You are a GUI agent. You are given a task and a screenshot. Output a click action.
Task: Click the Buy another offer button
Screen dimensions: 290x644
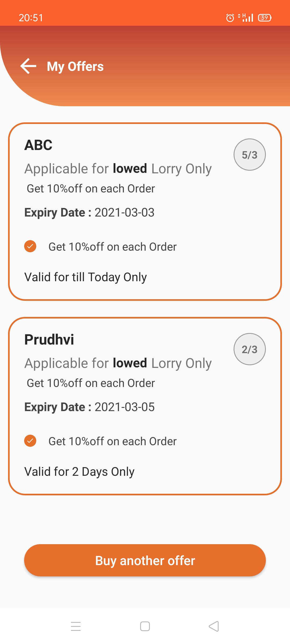pyautogui.click(x=145, y=561)
